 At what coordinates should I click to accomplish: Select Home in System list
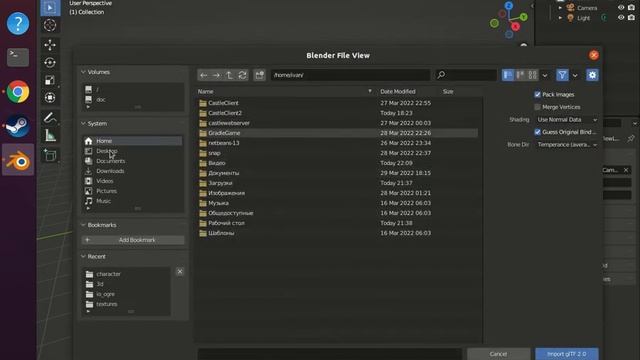tap(132, 141)
